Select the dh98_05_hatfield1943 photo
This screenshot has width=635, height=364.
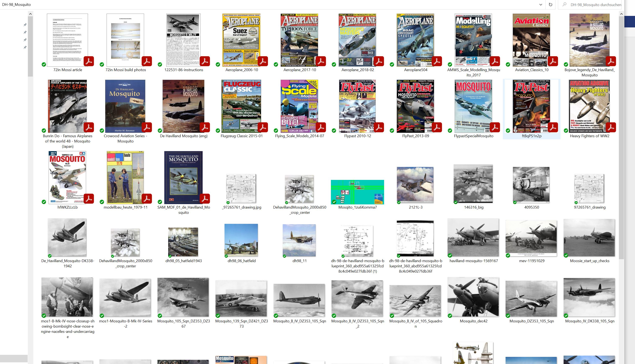pos(183,242)
